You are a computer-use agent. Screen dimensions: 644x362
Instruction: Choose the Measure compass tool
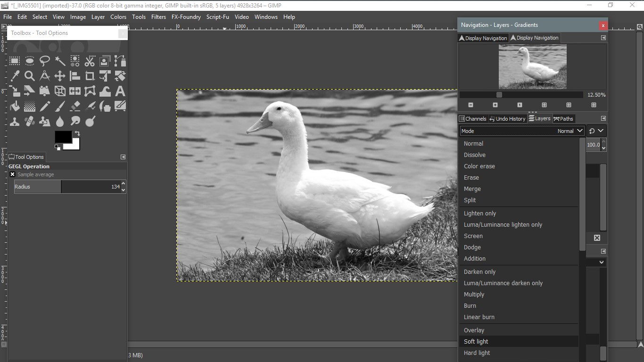45,76
